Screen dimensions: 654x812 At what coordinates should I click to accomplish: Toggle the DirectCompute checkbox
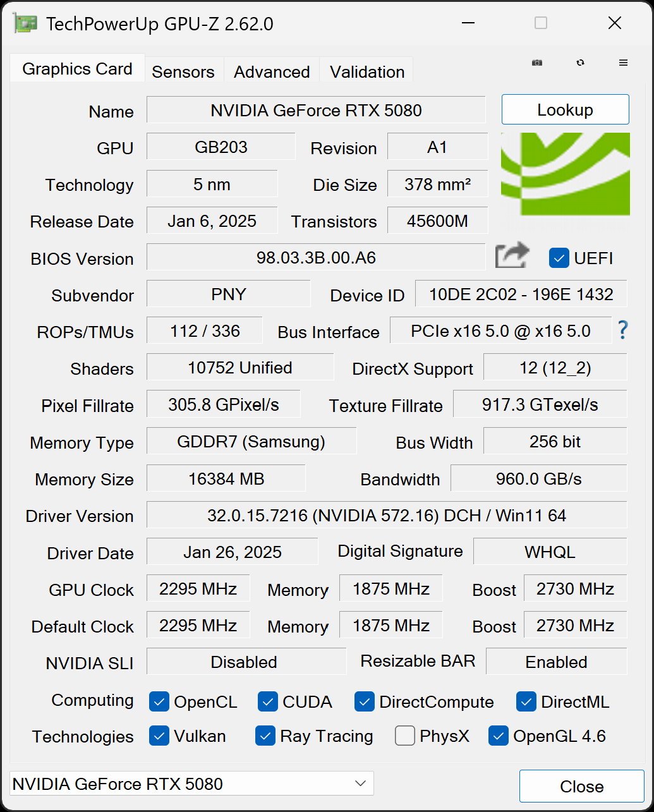click(x=365, y=701)
